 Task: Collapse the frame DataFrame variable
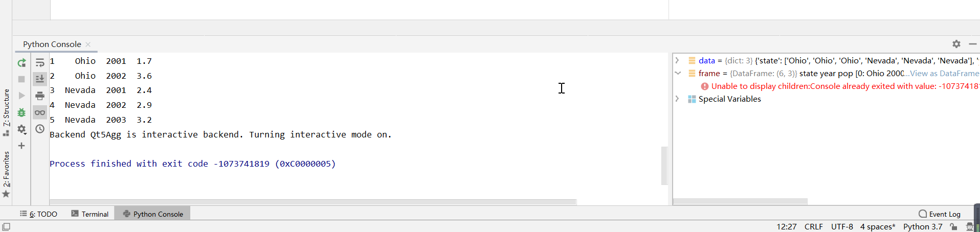(677, 73)
